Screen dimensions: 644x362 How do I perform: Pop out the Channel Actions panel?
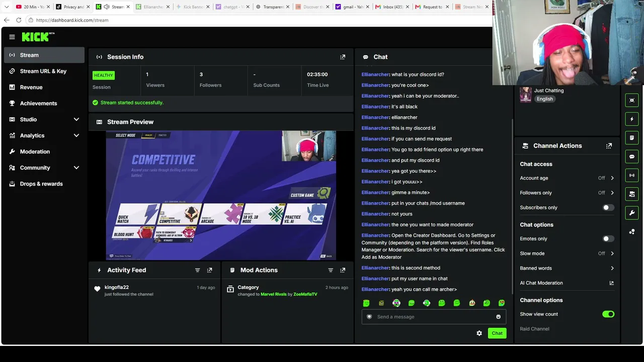pyautogui.click(x=609, y=146)
